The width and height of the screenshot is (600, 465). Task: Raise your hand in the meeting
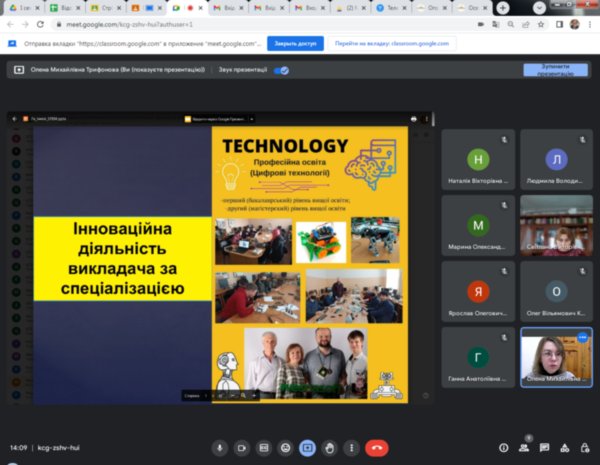tap(330, 448)
